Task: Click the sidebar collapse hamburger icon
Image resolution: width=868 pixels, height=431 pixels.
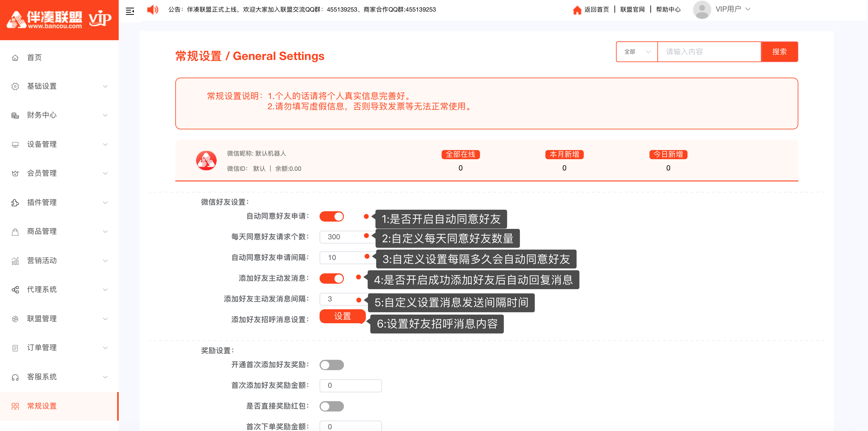Action: 130,11
